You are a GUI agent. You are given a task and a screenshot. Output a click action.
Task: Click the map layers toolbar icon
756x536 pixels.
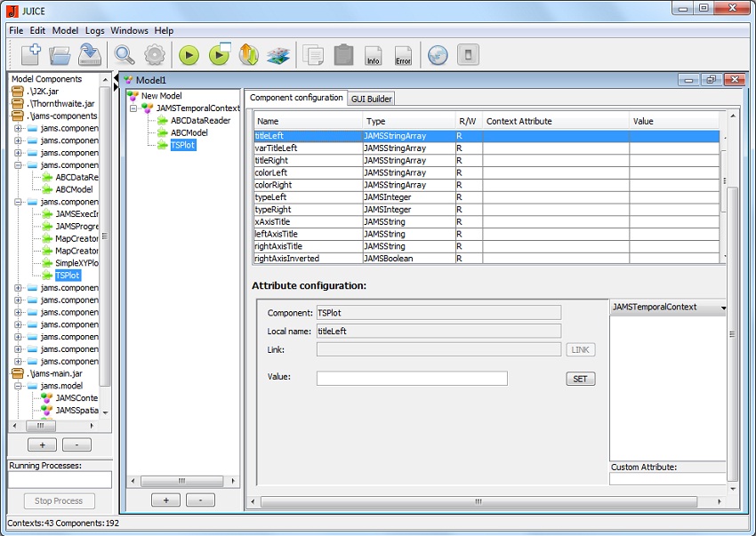pos(278,55)
